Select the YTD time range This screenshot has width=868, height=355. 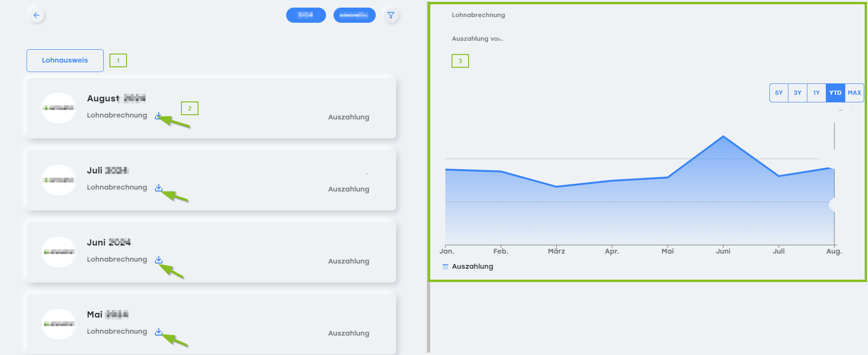835,93
